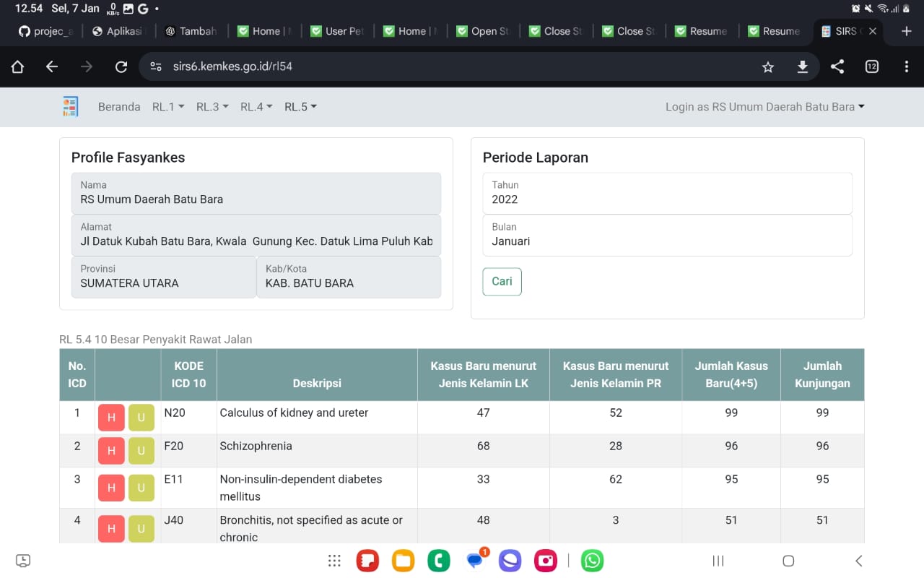Launch the red notes app in dock
The width and height of the screenshot is (924, 578).
click(x=368, y=561)
